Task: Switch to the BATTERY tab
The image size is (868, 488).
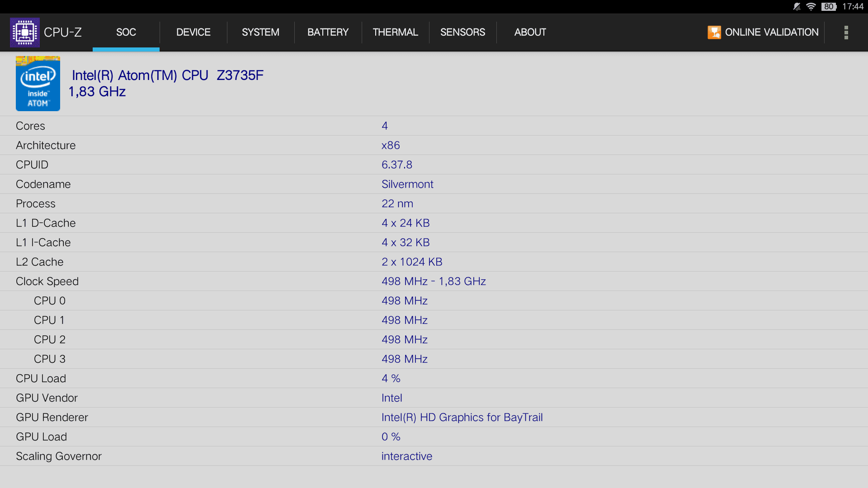Action: pos(328,33)
